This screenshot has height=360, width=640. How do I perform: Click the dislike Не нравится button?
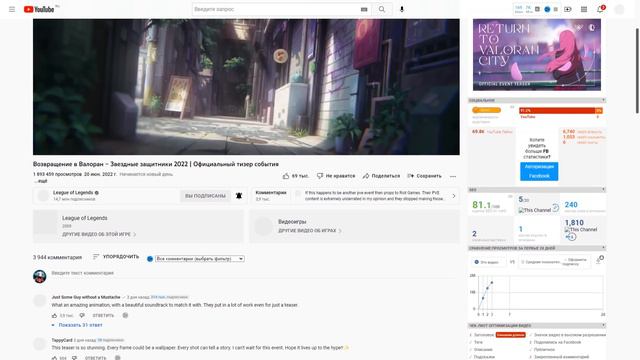[336, 176]
